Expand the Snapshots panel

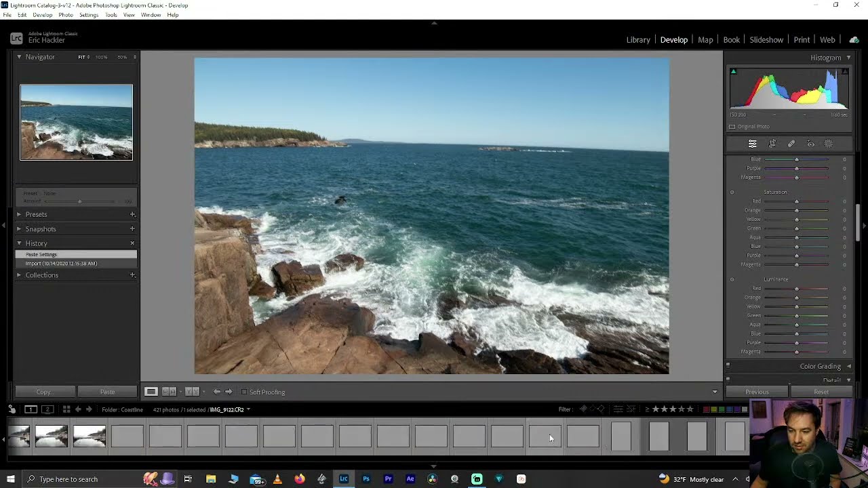(19, 228)
